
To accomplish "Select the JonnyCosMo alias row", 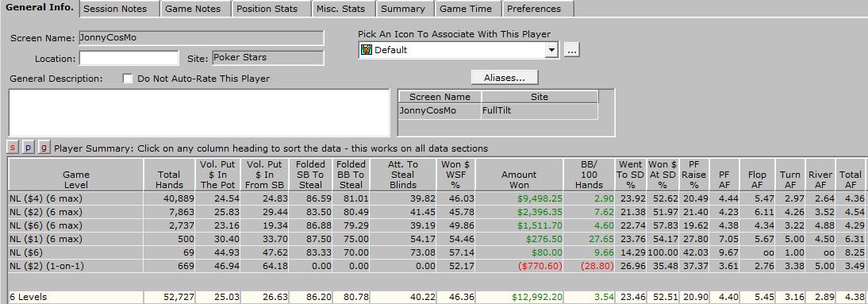I will (498, 111).
